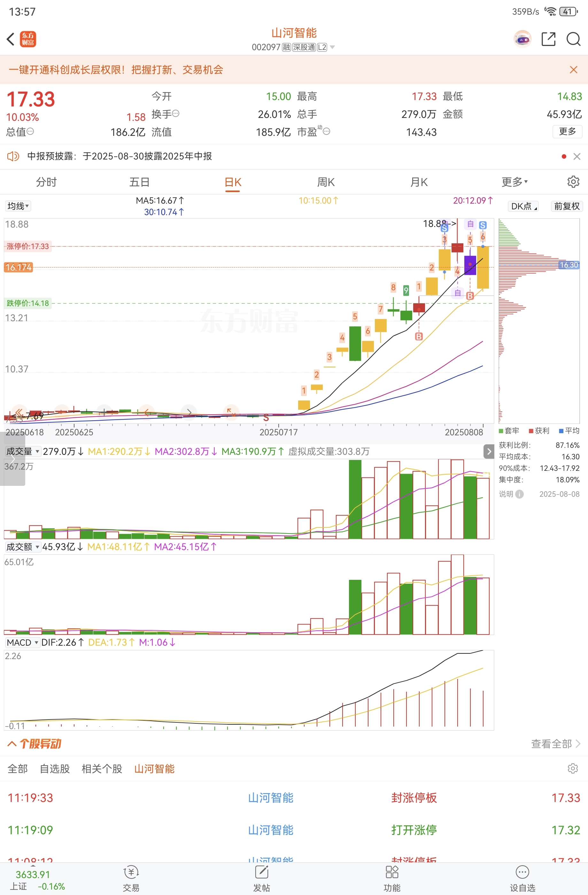Tap the green 9 sequence marker
588x895 pixels.
point(406,290)
